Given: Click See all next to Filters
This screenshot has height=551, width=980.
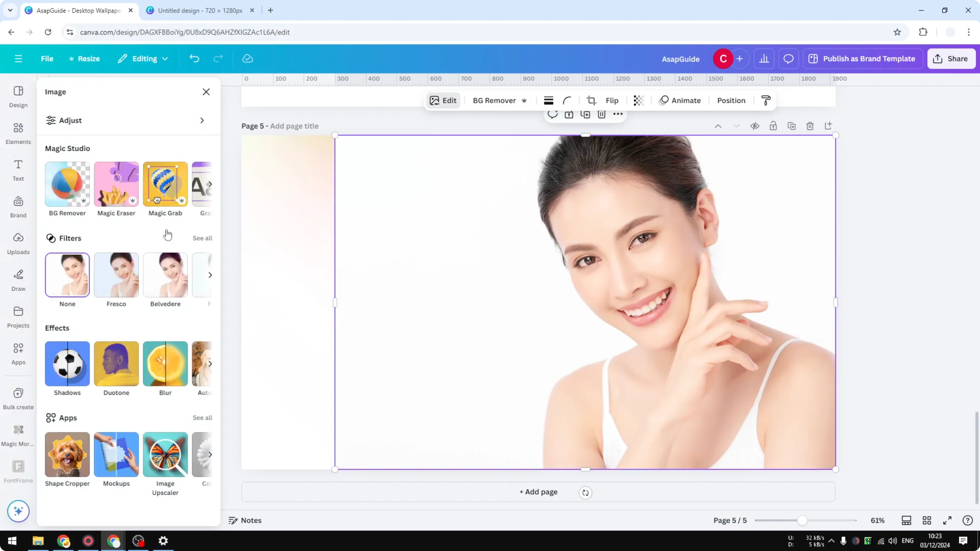Looking at the screenshot, I should pos(202,238).
